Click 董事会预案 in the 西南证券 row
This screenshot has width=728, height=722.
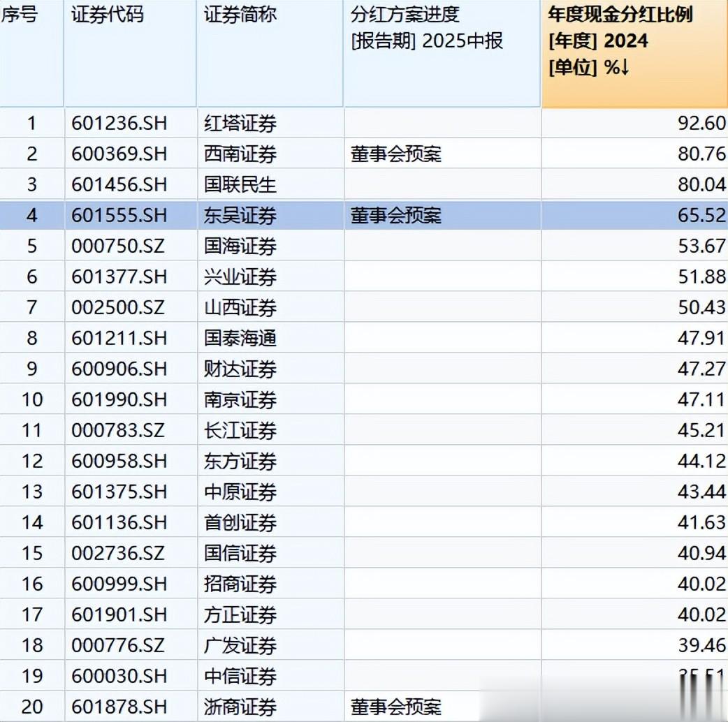point(396,154)
